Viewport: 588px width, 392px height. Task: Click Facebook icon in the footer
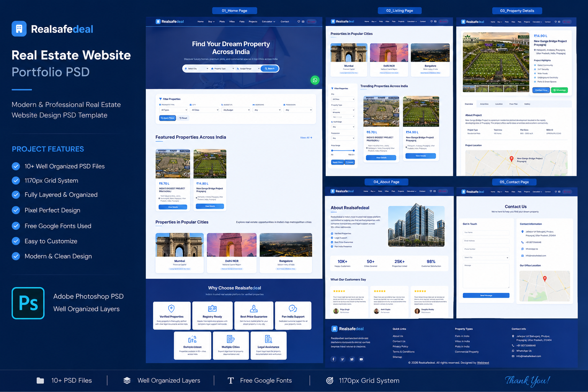[x=333, y=359]
